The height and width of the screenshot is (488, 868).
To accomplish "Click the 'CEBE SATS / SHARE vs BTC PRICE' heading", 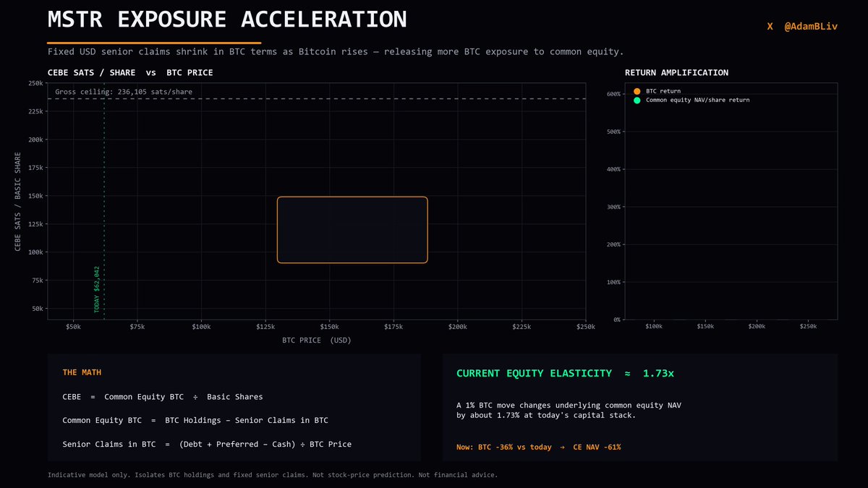I will point(130,73).
